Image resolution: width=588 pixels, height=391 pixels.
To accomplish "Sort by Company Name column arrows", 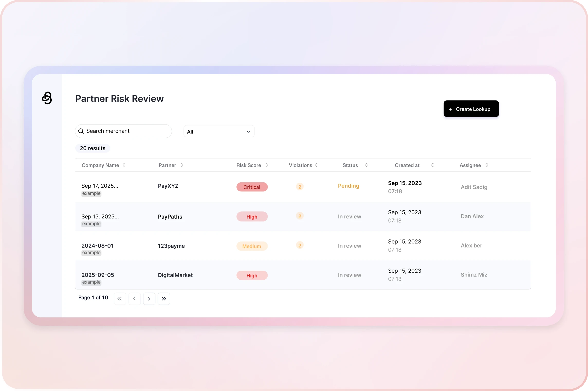I will click(124, 165).
